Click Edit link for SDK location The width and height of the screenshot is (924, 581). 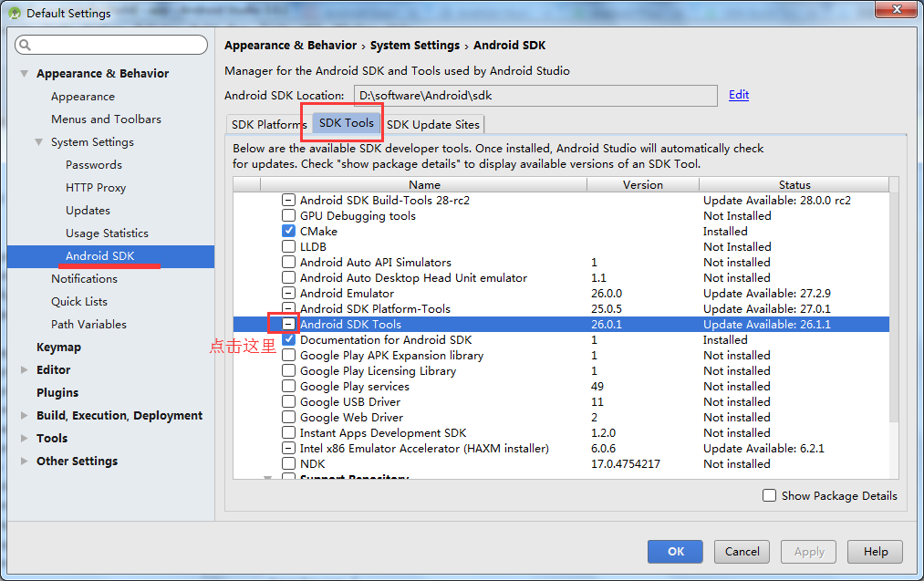point(739,95)
